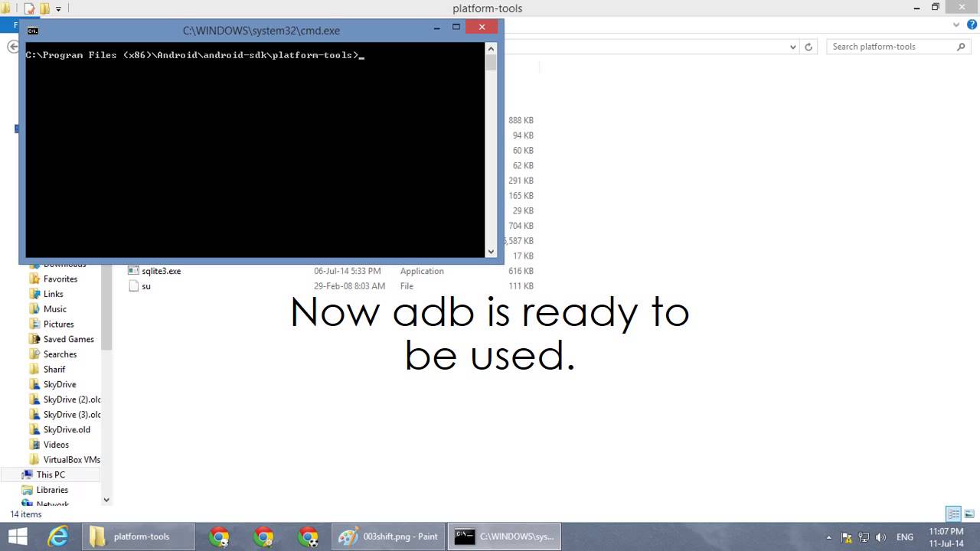Open Music folder in navigation pane
Image resolution: width=980 pixels, height=551 pixels.
pos(55,309)
